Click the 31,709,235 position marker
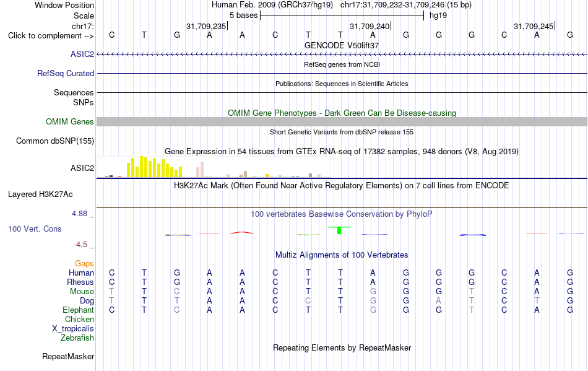This screenshot has width=588, height=371. coord(207,26)
